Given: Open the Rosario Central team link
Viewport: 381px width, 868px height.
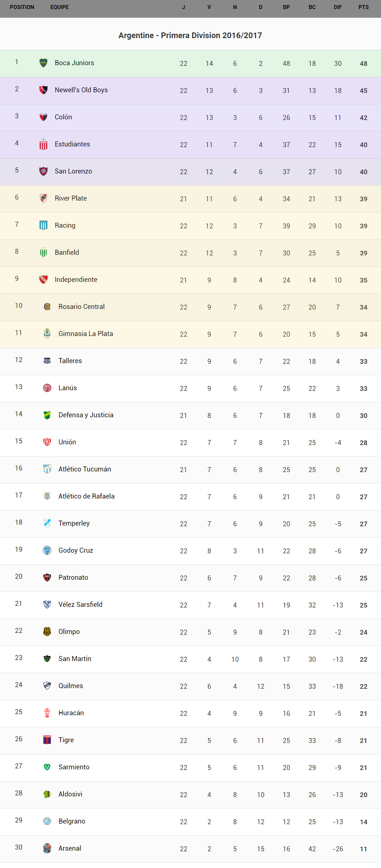Looking at the screenshot, I should tap(82, 307).
